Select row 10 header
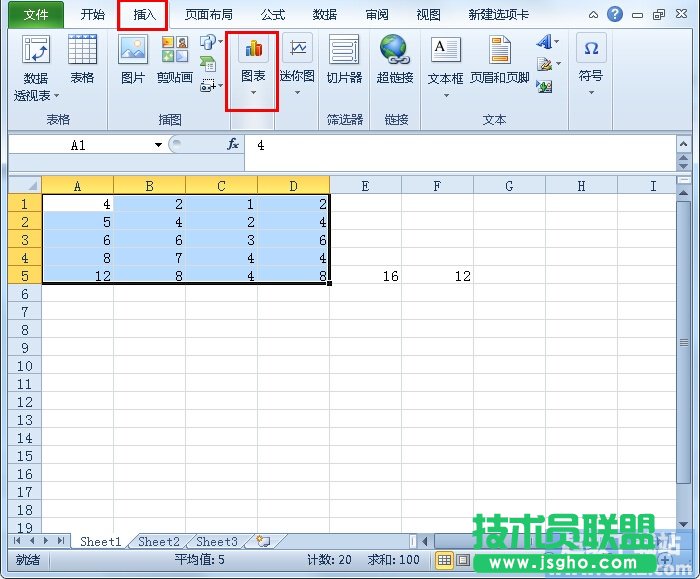 tap(25, 366)
